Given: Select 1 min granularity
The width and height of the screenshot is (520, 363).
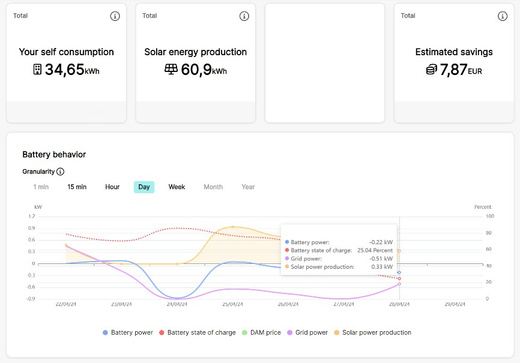Looking at the screenshot, I should pyautogui.click(x=41, y=187).
